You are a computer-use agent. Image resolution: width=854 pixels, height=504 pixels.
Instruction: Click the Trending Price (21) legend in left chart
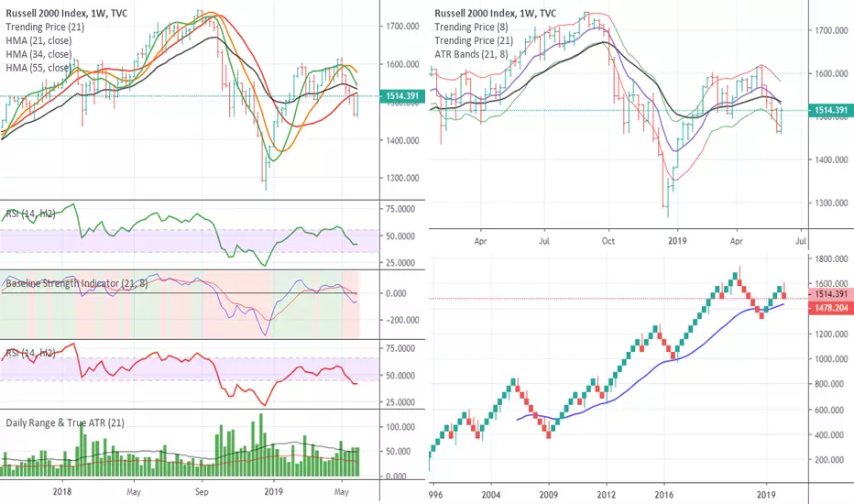pos(45,27)
